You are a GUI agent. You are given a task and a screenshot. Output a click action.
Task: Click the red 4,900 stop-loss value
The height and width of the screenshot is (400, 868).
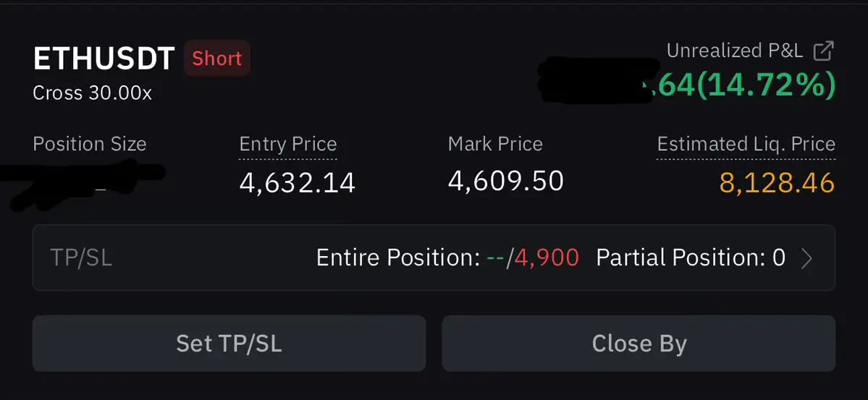click(x=547, y=258)
